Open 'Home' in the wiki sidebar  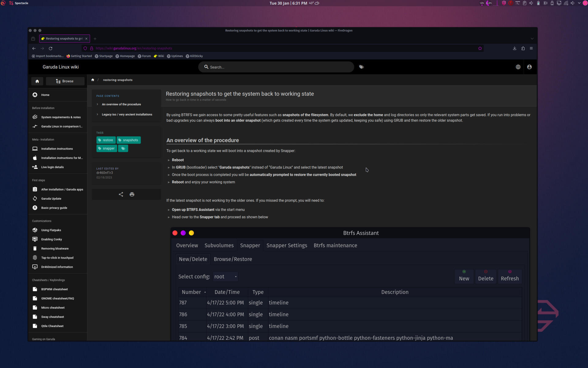[57, 95]
